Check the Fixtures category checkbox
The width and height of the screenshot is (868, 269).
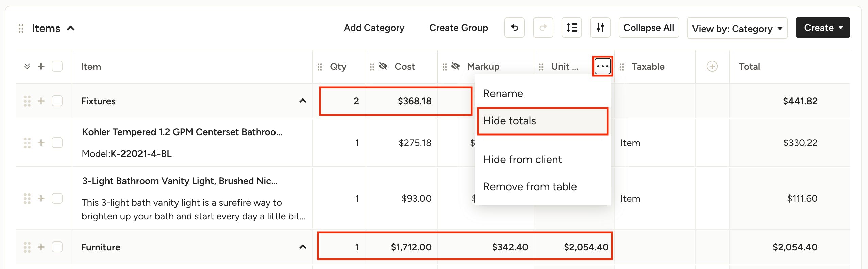pos(57,101)
